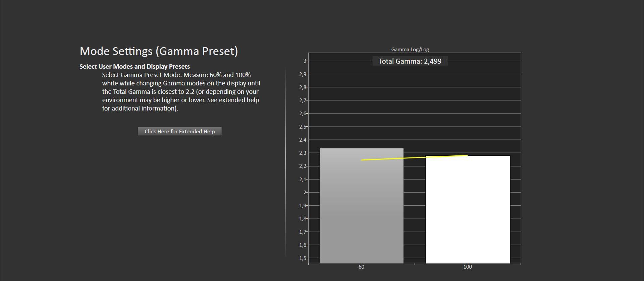644x281 pixels.
Task: Click the '60' x-axis label
Action: click(361, 267)
